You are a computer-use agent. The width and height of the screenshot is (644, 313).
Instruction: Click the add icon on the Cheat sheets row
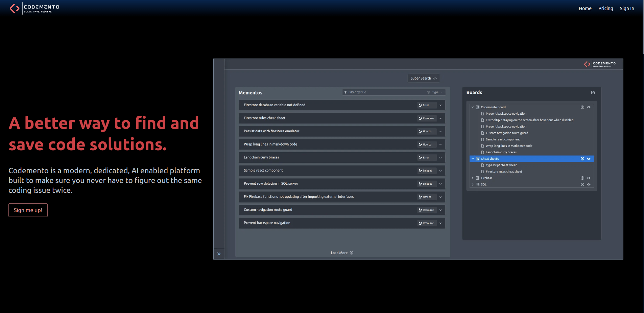tap(582, 159)
